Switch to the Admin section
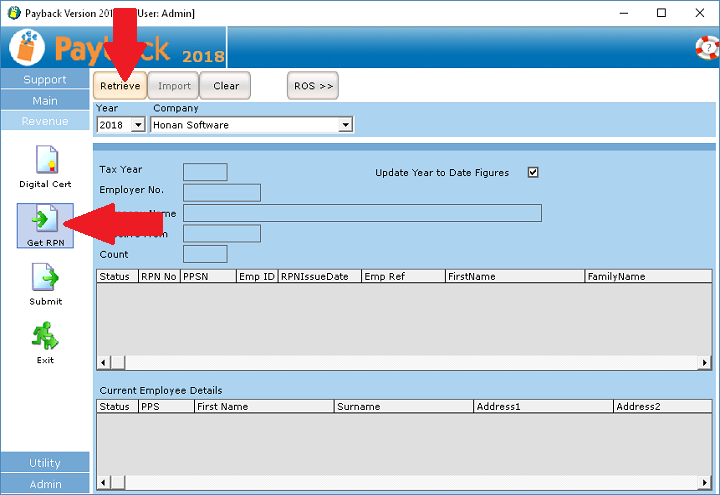720x495 pixels. tap(45, 484)
